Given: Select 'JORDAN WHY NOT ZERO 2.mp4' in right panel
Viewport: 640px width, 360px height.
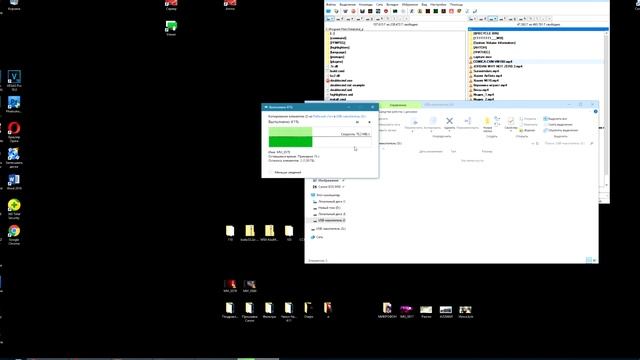Looking at the screenshot, I should 497,66.
